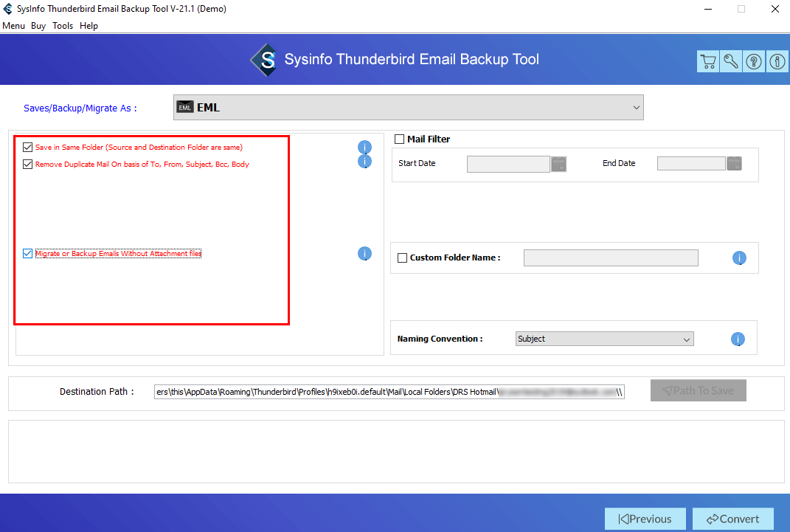Image resolution: width=790 pixels, height=532 pixels.
Task: Uncheck Migrate or Backup Emails Without Attachment
Action: click(28, 253)
